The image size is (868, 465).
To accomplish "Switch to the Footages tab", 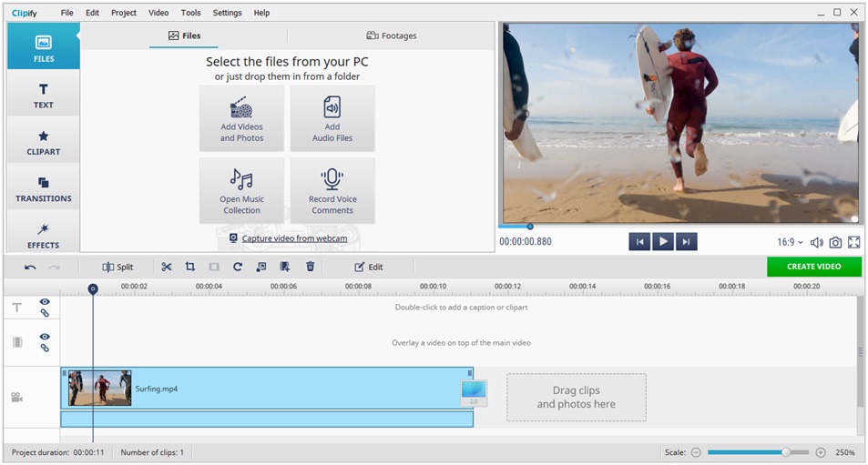I will tap(391, 35).
